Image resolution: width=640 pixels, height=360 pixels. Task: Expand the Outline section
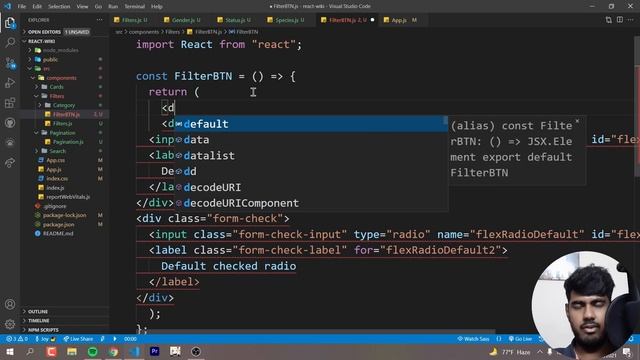(x=38, y=312)
